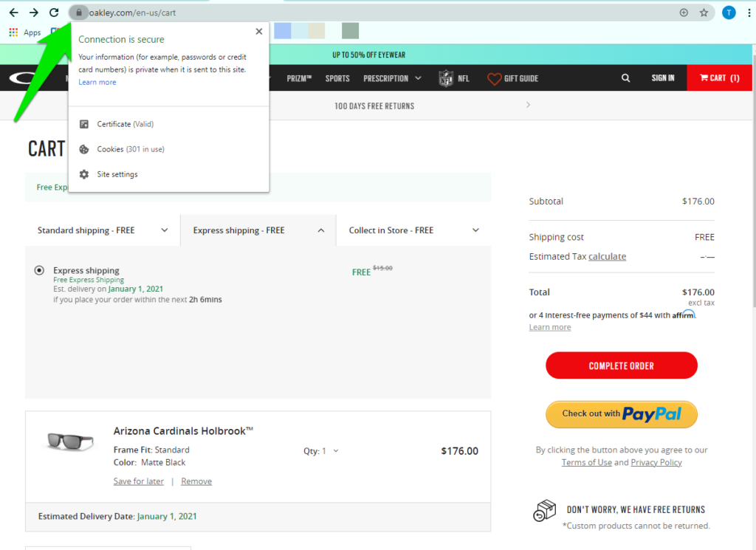The height and width of the screenshot is (550, 756).
Task: Click the Holbrook sunglasses thumbnail
Action: [x=70, y=441]
